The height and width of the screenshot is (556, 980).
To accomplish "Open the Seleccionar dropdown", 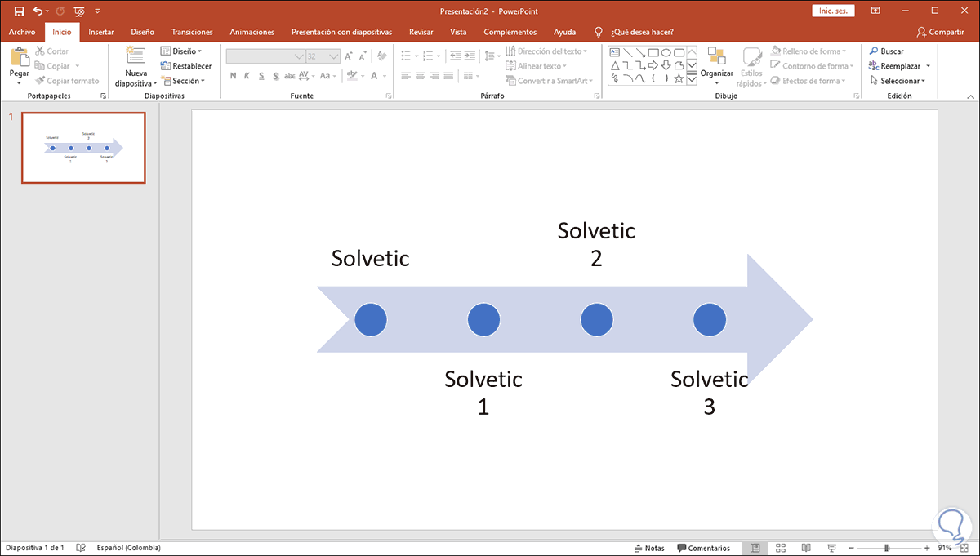I will (897, 81).
